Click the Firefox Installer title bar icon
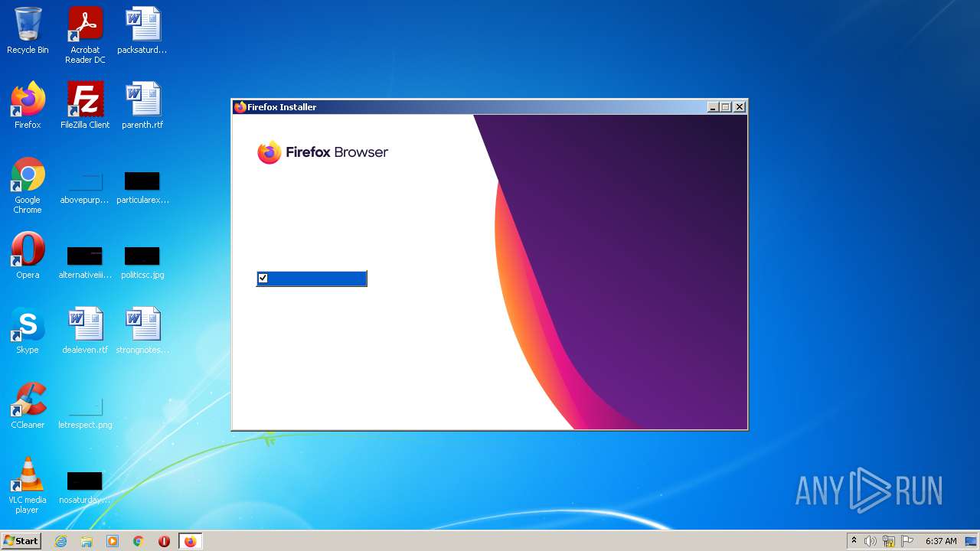The width and height of the screenshot is (980, 551). point(240,107)
